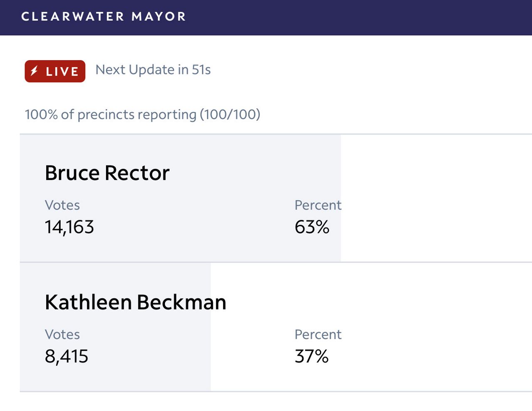Select candidate name Bruce Rector
The image size is (532, 411).
tap(107, 173)
